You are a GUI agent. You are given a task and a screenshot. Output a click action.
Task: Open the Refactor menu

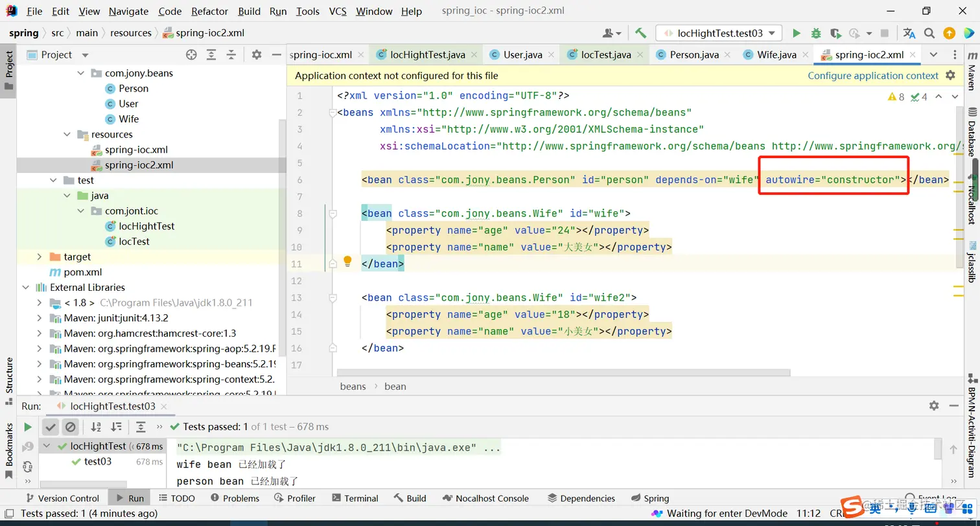(209, 11)
